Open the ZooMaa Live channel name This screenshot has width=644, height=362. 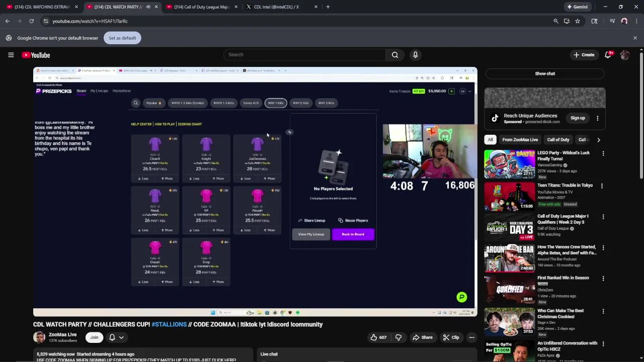[62, 335]
